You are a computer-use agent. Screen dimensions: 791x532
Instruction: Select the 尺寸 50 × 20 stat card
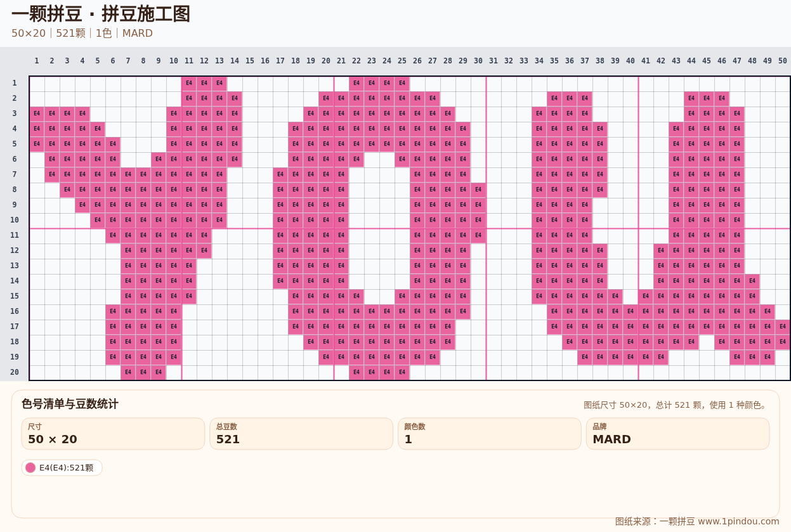[113, 434]
